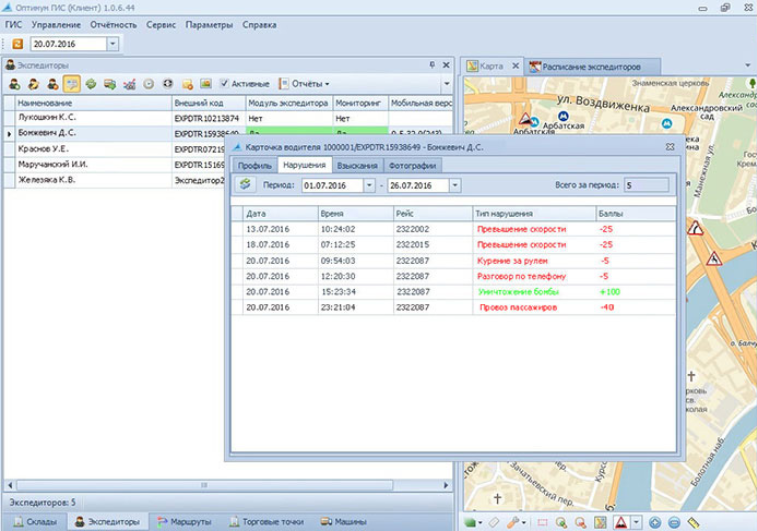
Task: Click the yellow note with orange badge icon
Action: (187, 84)
